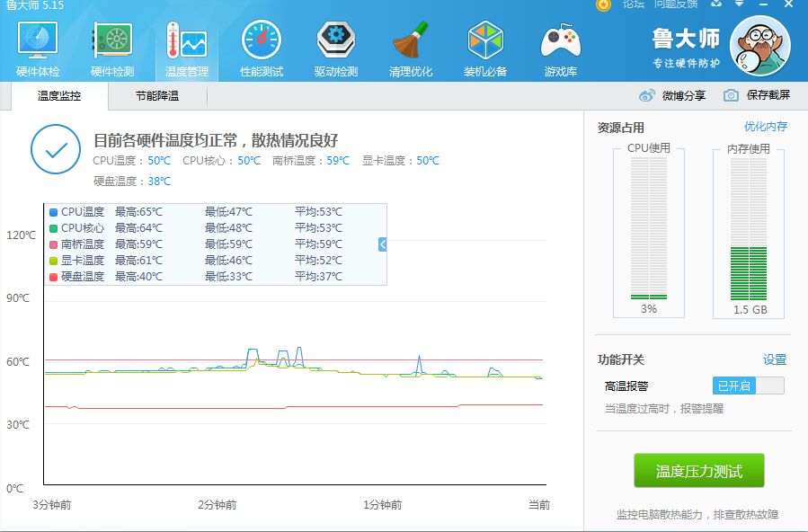Click 最低:33℃ in 硬盘温度 row
This screenshot has width=808, height=532.
click(x=229, y=277)
